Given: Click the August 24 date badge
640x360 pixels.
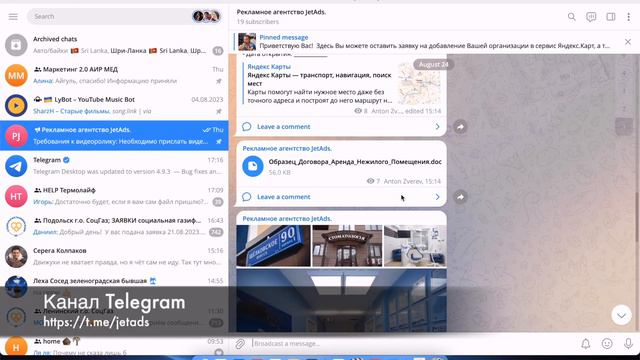Looking at the screenshot, I should coord(433,64).
